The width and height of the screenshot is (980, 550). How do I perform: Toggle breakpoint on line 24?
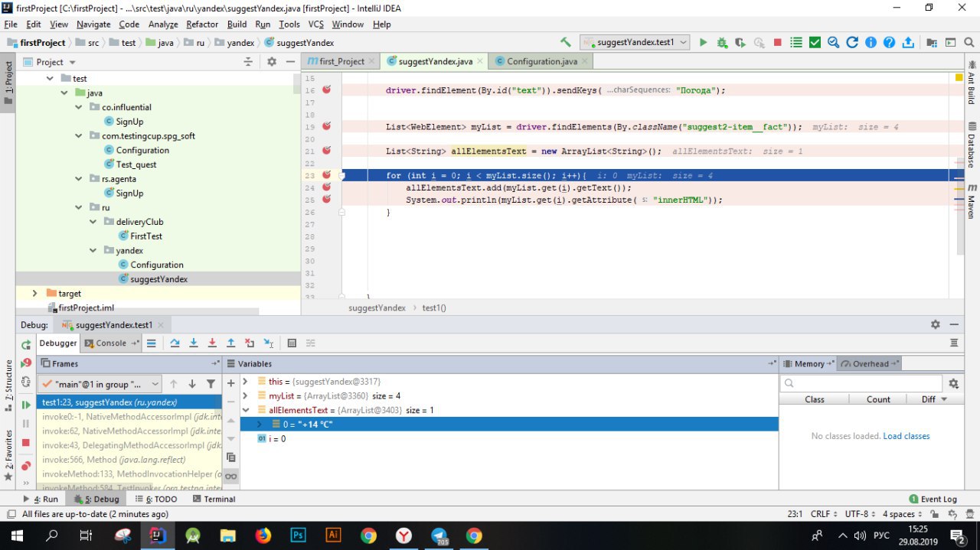pos(327,187)
